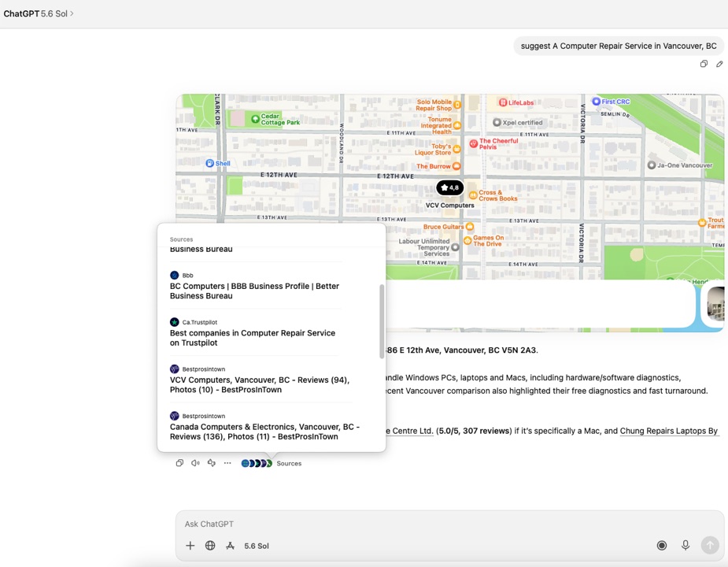This screenshot has height=567, width=728.
Task: Click the record circle icon in composer
Action: (662, 545)
